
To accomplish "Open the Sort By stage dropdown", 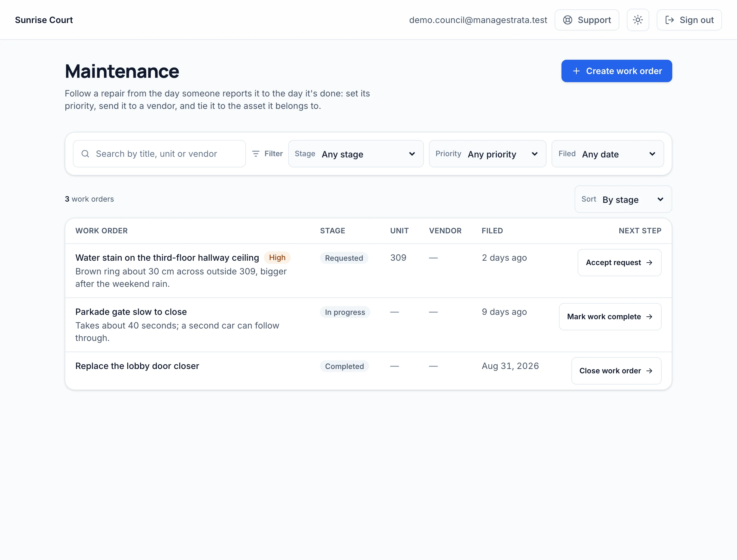I will coord(623,199).
